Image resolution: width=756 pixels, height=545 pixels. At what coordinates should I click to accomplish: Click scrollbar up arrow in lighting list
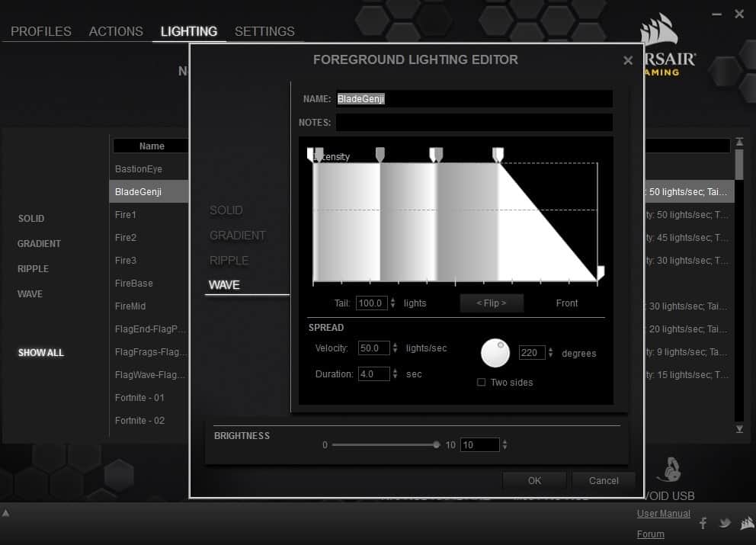(x=739, y=142)
